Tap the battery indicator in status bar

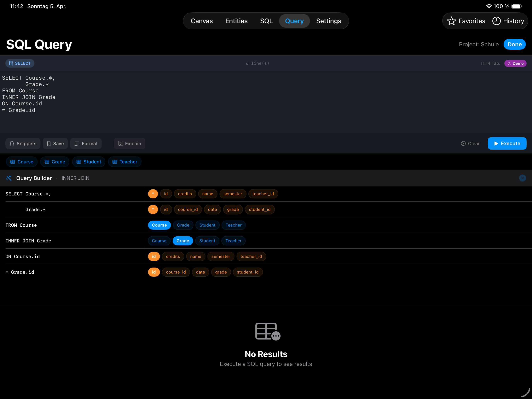point(516,6)
